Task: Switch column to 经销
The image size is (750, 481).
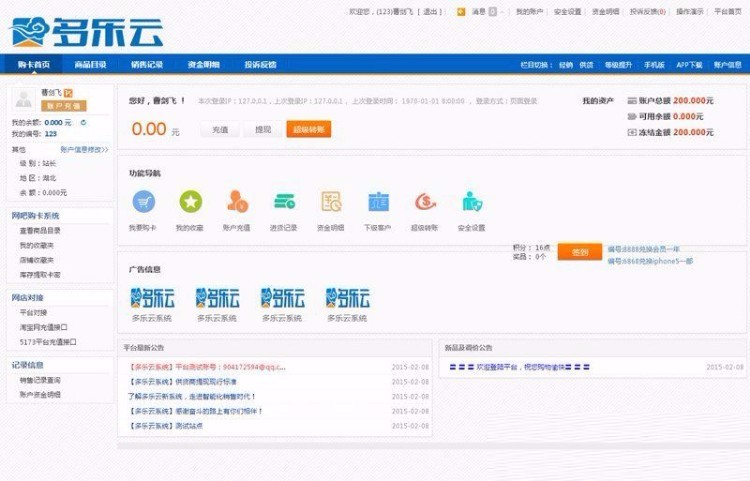Action: [x=566, y=65]
